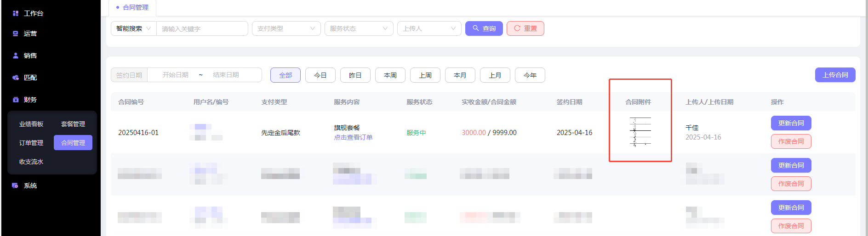Go to 套餐管理 submenu
The height and width of the screenshot is (236, 868).
(x=73, y=124)
